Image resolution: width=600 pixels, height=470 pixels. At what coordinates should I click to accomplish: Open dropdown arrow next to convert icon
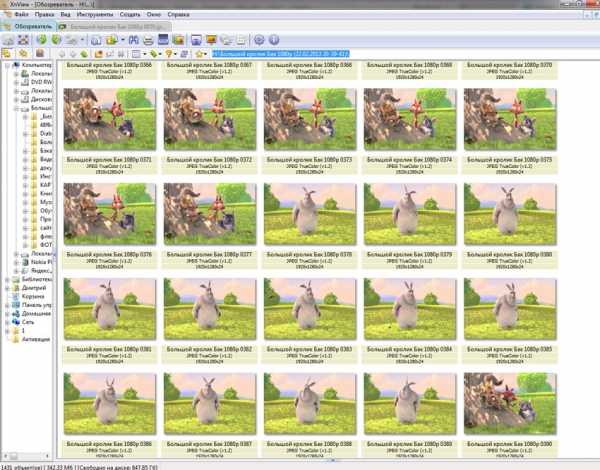pyautogui.click(x=122, y=40)
